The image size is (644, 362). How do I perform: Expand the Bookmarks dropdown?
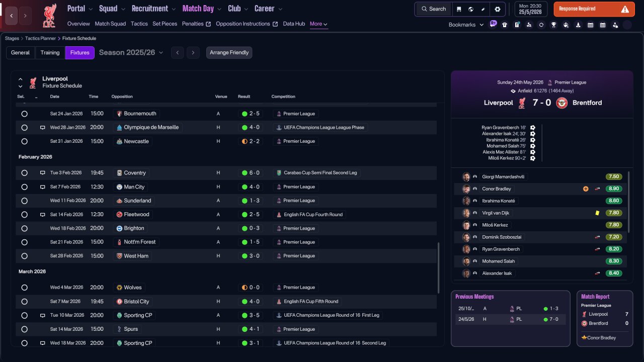(466, 25)
